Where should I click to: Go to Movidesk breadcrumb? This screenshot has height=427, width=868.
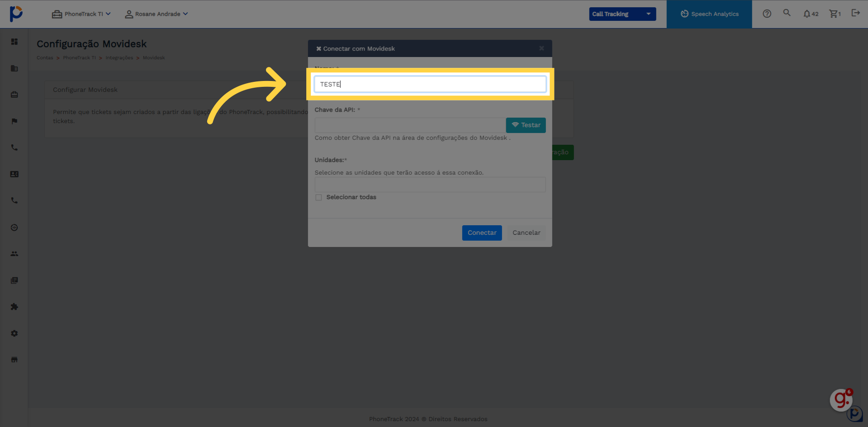click(154, 58)
